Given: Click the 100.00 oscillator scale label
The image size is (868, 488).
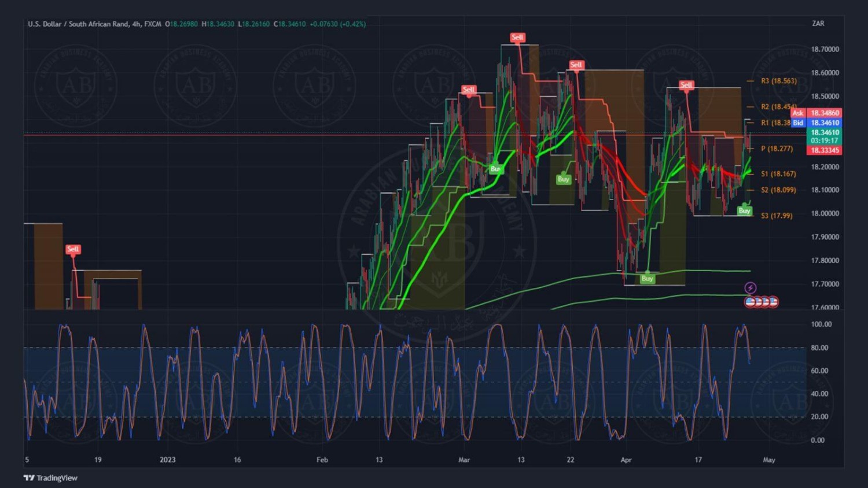Looking at the screenshot, I should 821,324.
